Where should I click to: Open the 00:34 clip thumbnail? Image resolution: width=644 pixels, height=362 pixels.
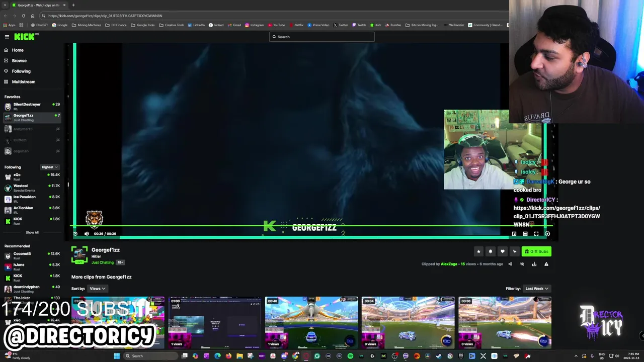click(x=408, y=322)
